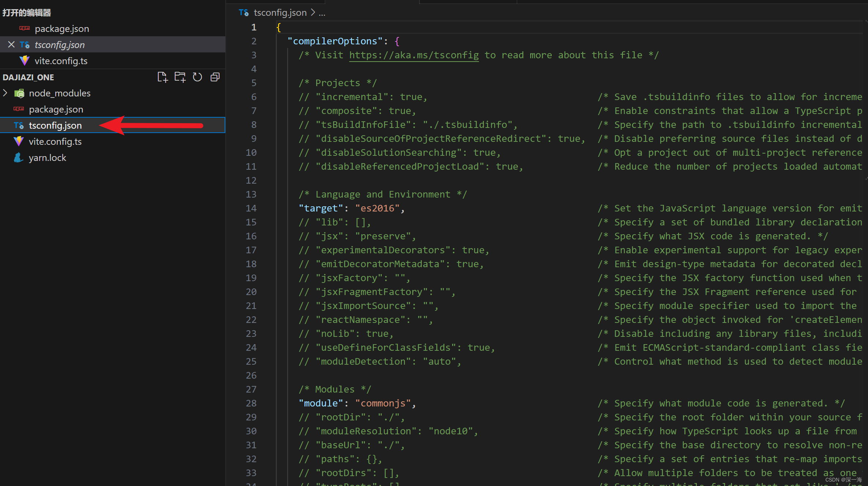Open the https://aka.ms/tsconfig link
Viewport: 868px width, 486px height.
[414, 55]
